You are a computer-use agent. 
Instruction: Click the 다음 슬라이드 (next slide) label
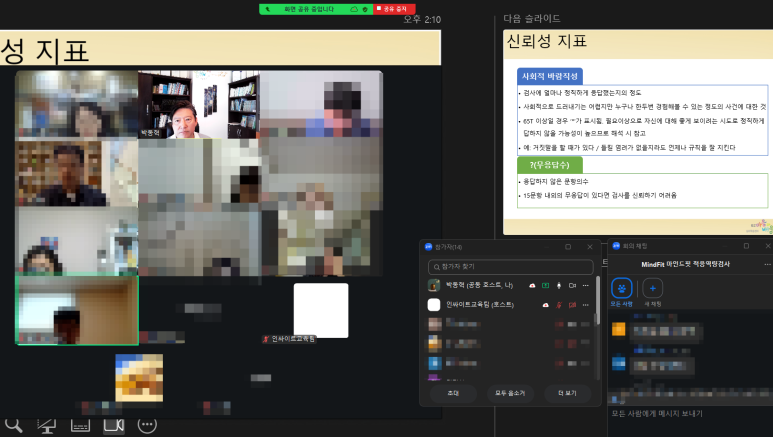point(531,19)
